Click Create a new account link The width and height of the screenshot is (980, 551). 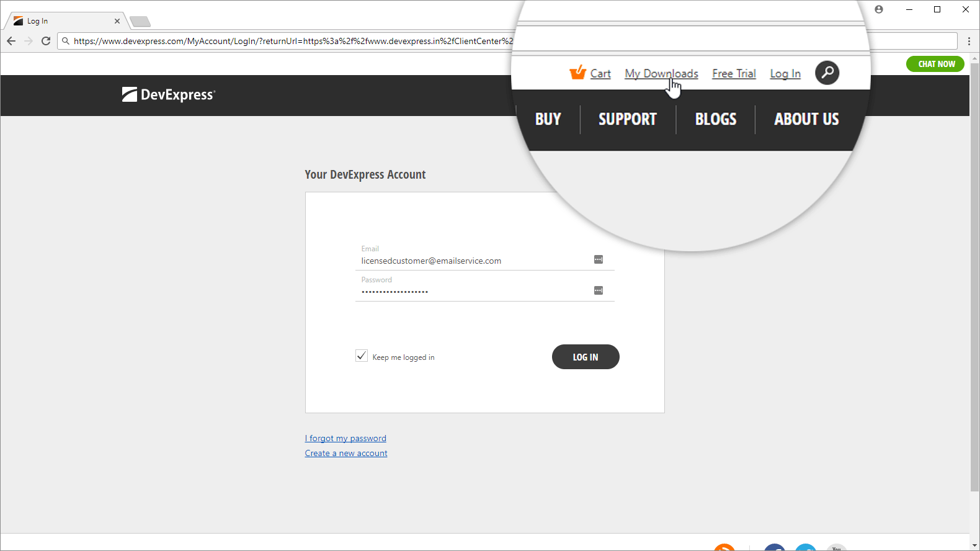click(346, 453)
